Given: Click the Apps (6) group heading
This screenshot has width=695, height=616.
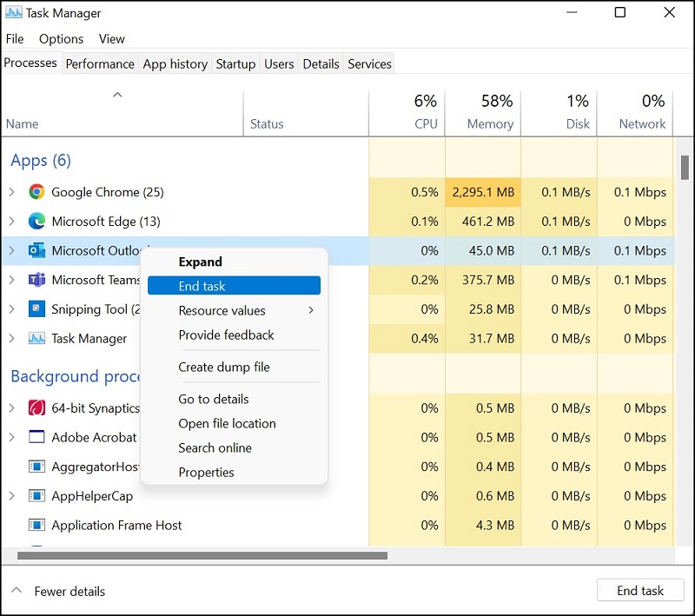Looking at the screenshot, I should [x=41, y=160].
